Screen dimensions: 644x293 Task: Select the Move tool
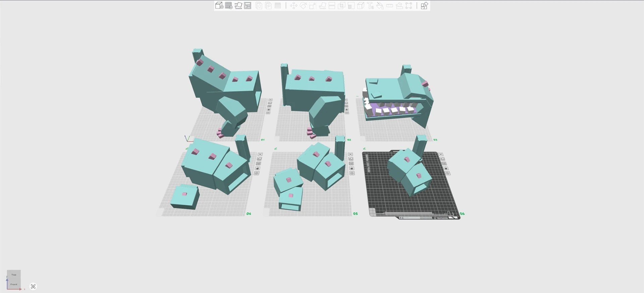coord(293,5)
